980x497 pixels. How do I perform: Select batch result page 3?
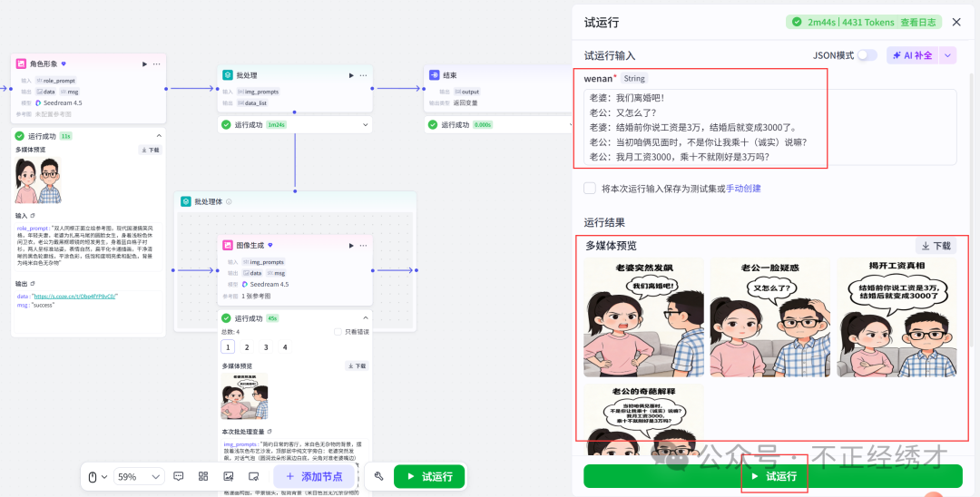tap(266, 347)
